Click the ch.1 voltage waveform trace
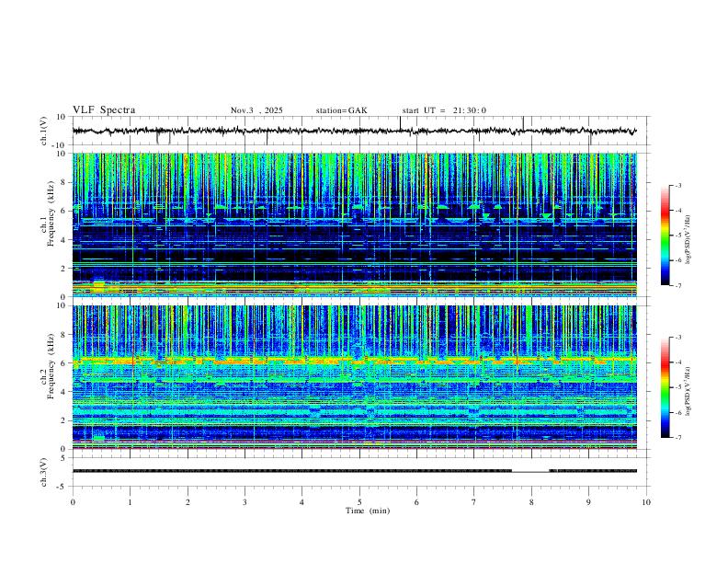Viewport: 728px width, 563px height. [x=354, y=131]
